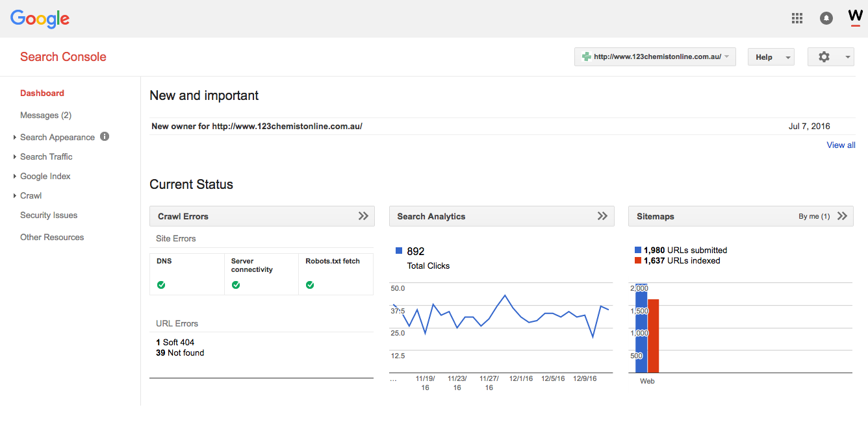Open the Search Analytics panel title
Screen dimensions: 868x442
point(431,216)
